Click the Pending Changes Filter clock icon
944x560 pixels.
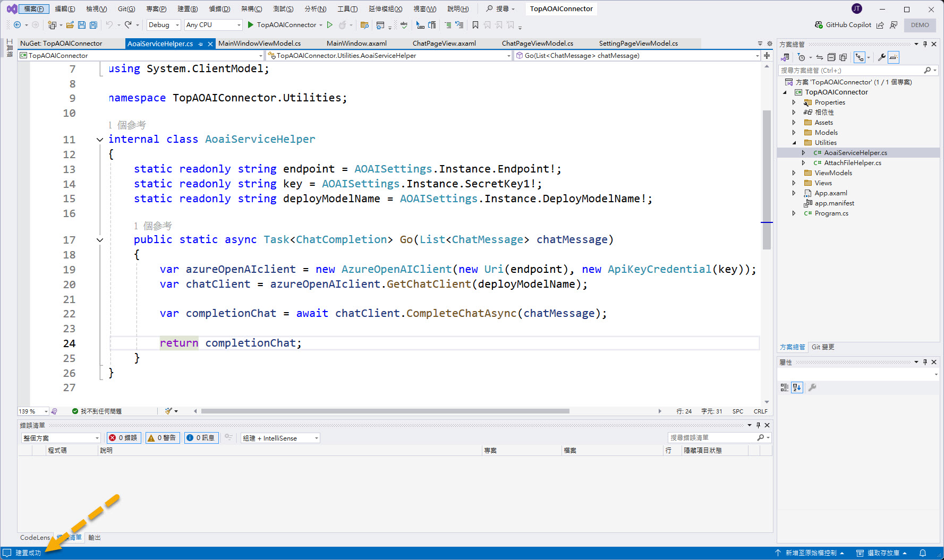tap(802, 57)
